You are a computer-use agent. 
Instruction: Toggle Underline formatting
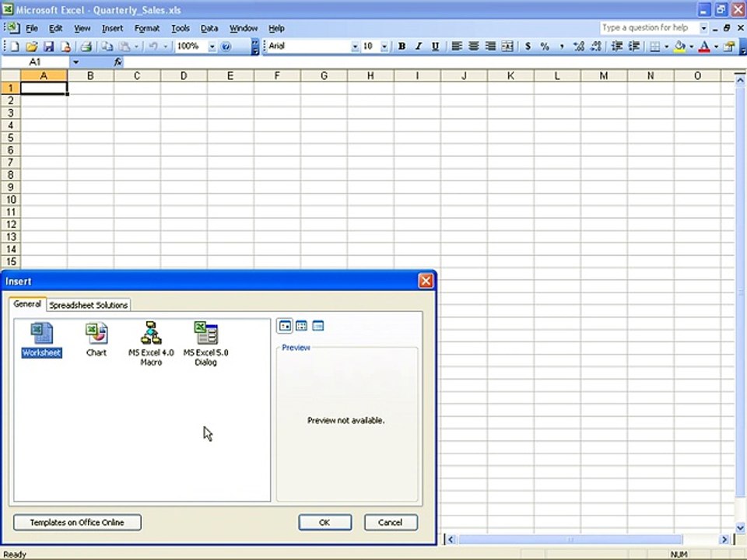click(x=435, y=46)
